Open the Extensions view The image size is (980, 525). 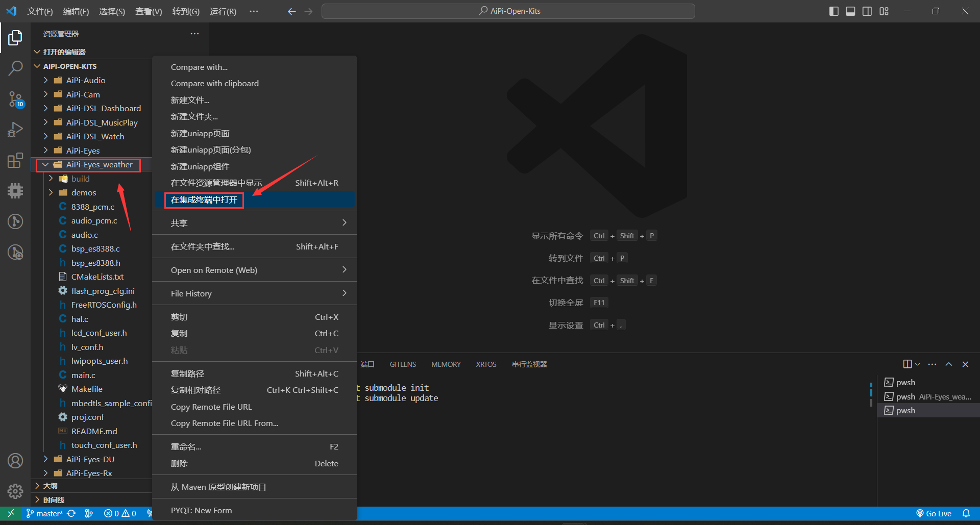click(x=15, y=160)
